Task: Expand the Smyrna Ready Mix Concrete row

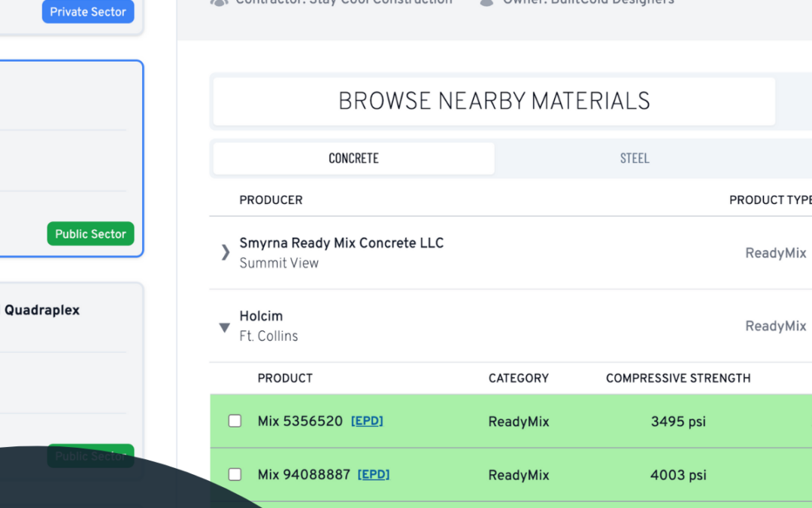Action: coord(225,252)
